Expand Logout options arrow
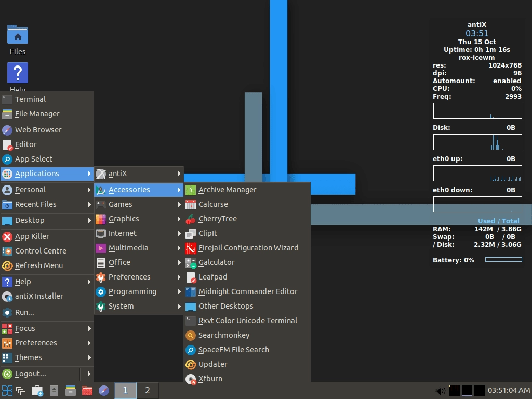The image size is (532, 399). click(89, 374)
